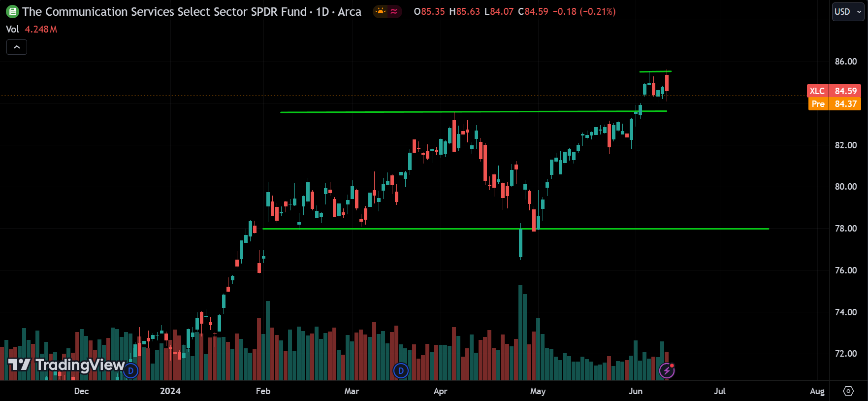
Task: Click the 2024 time axis label
Action: pos(170,391)
